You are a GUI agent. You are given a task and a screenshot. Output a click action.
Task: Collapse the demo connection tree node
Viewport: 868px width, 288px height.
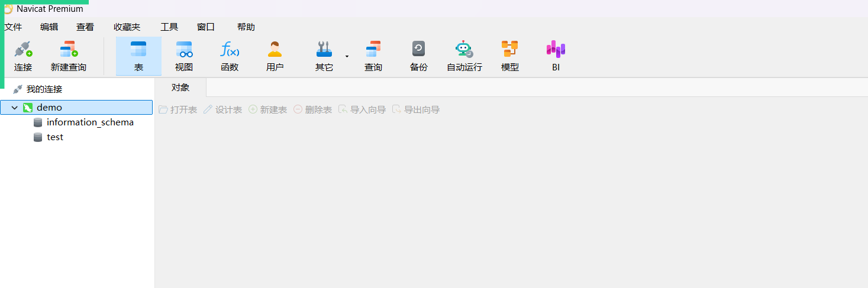(x=15, y=108)
